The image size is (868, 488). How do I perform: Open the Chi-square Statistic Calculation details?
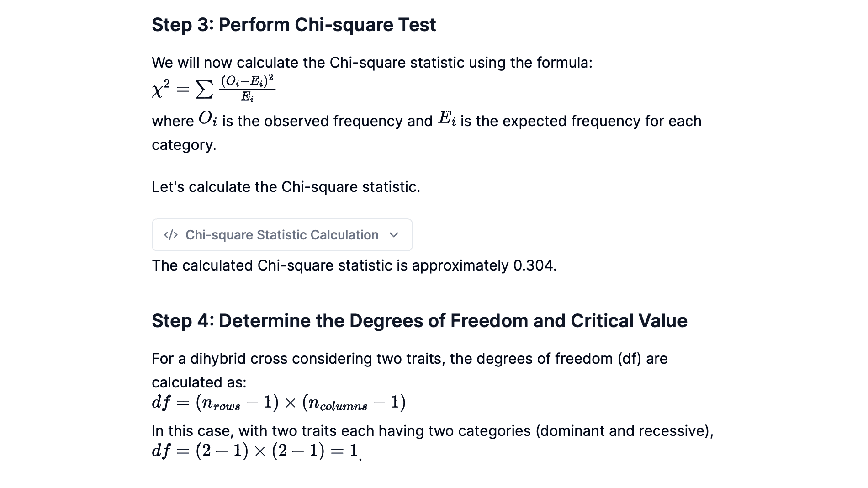282,235
